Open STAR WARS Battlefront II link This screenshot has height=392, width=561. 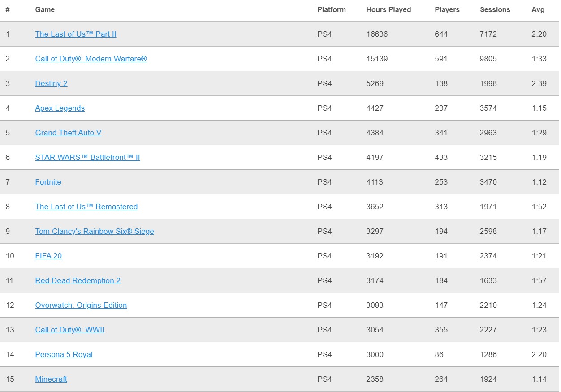87,157
